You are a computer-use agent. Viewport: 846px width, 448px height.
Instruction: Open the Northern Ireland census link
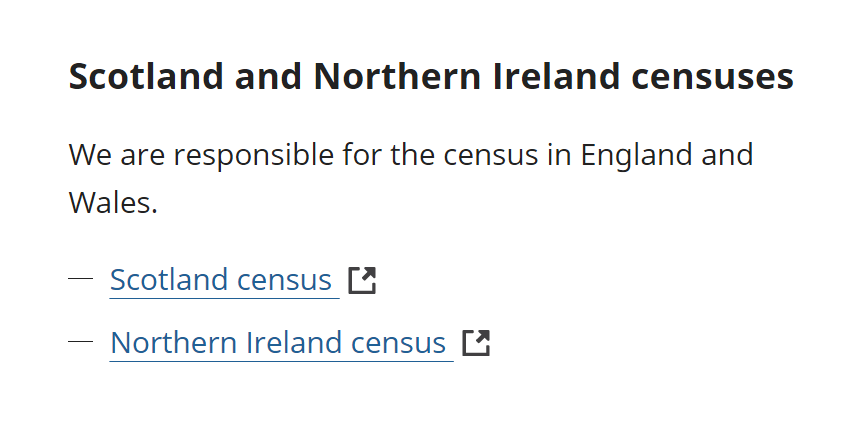tap(278, 343)
